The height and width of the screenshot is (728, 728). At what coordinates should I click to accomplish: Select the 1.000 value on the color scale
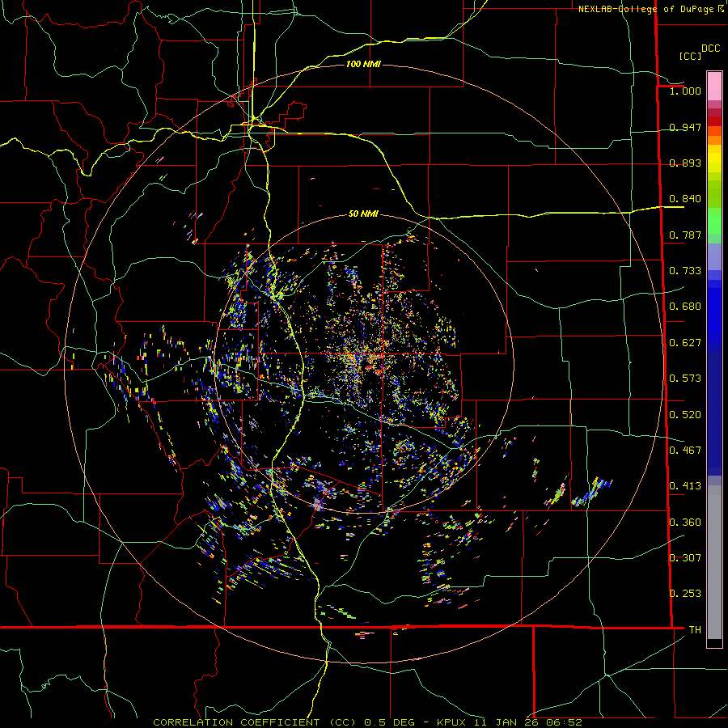coord(685,91)
